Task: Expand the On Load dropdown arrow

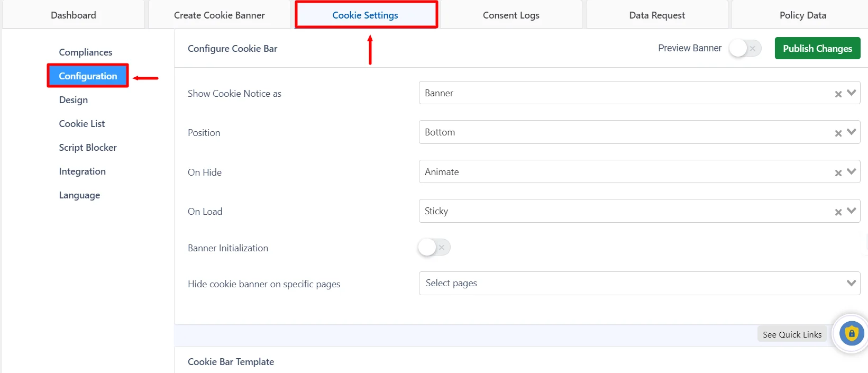Action: (852, 211)
